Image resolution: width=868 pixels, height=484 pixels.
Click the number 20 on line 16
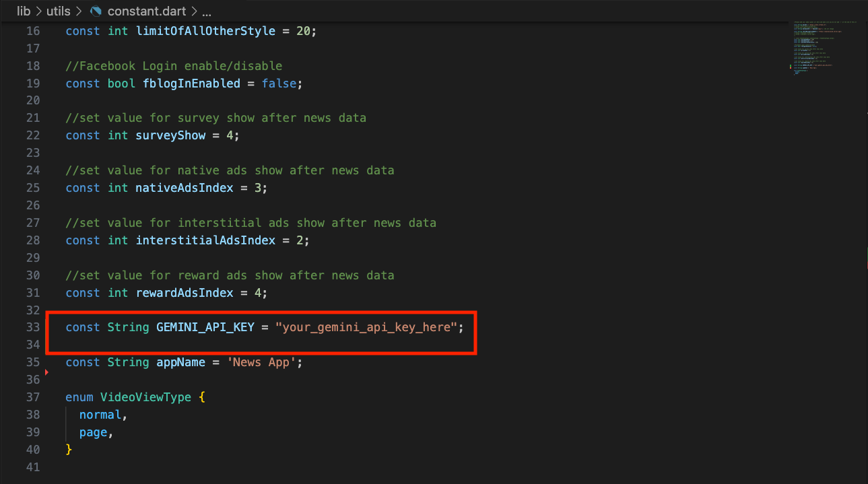pos(303,31)
